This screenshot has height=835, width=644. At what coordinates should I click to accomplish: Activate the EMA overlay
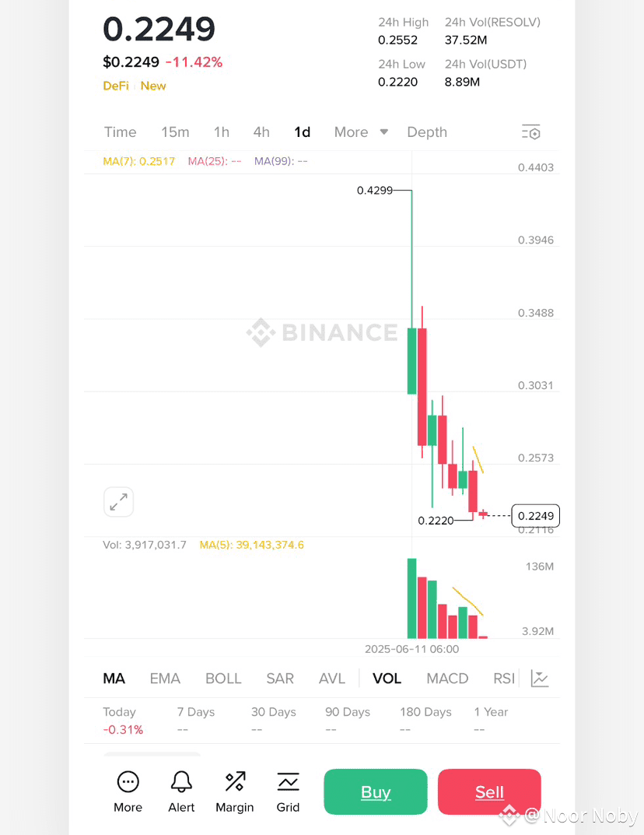(165, 678)
